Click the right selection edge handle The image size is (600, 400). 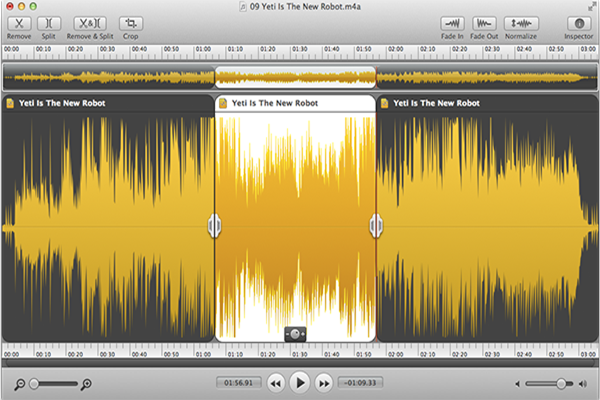376,226
